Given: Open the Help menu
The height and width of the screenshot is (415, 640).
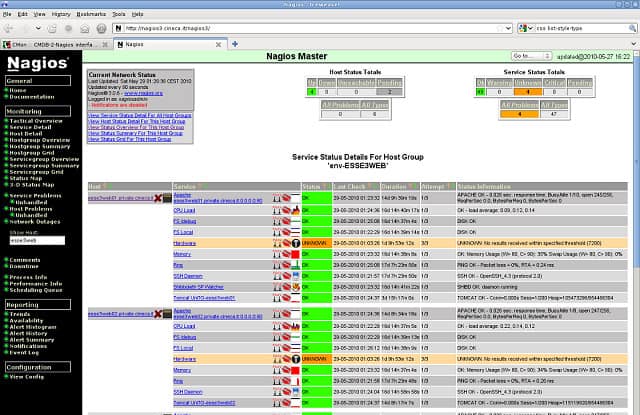Looking at the screenshot, I should [x=138, y=14].
